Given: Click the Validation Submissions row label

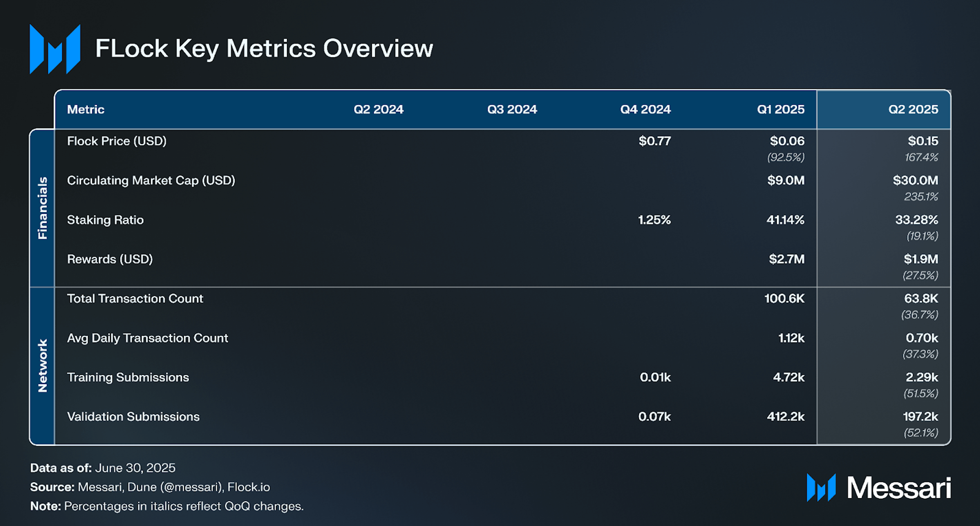Looking at the screenshot, I should tap(133, 417).
